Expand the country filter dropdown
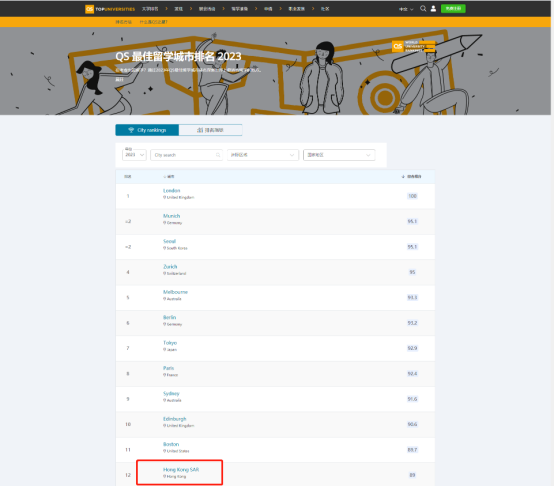554x486 pixels. point(339,155)
